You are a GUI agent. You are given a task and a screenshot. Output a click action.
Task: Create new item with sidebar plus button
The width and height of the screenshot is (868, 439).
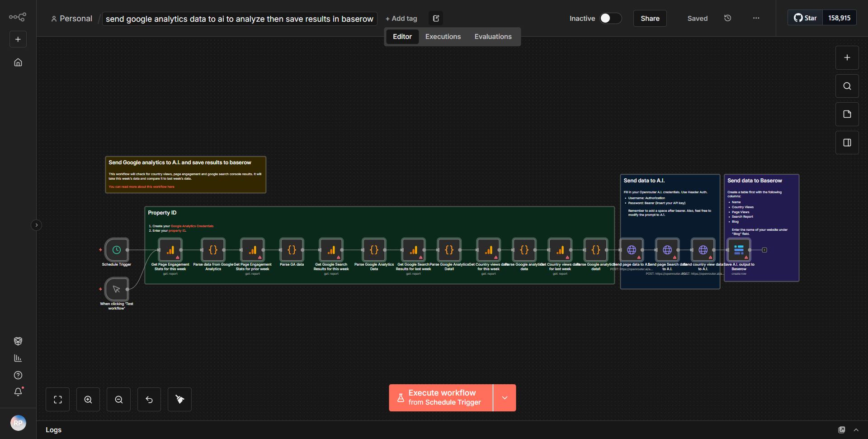point(18,39)
